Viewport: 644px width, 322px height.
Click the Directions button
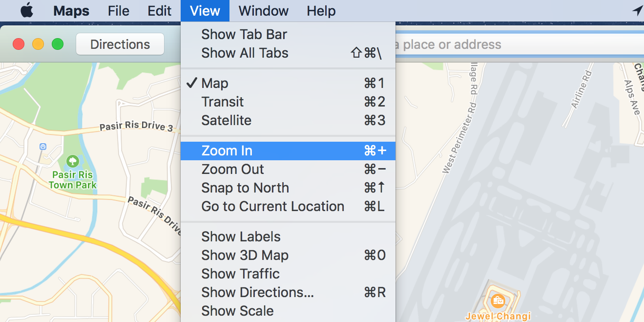[x=120, y=44]
